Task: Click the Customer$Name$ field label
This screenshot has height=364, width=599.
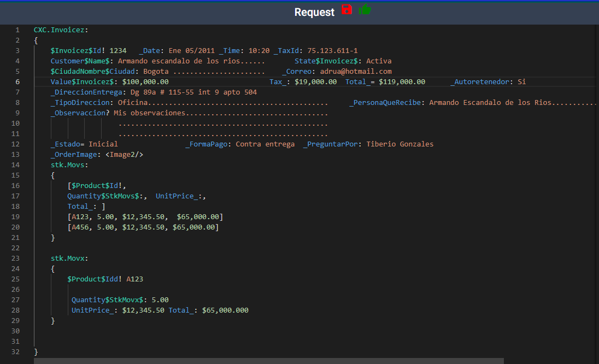Action: tap(80, 61)
